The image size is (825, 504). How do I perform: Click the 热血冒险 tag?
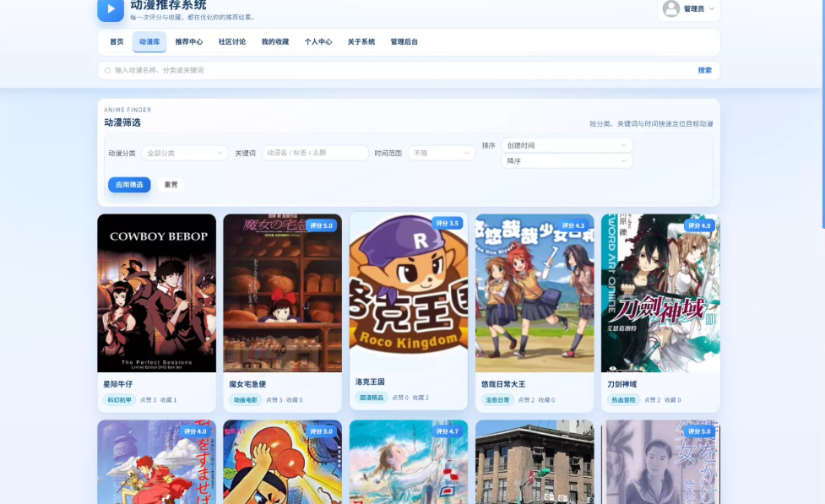623,400
